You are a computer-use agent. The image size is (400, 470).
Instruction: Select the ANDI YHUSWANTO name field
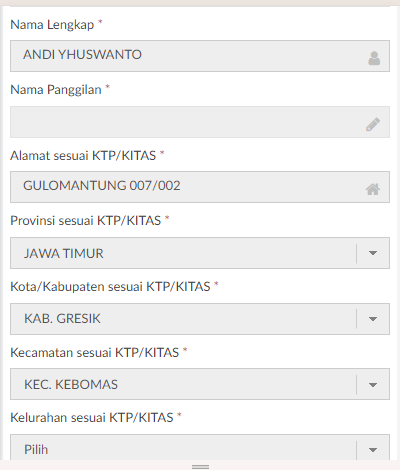pyautogui.click(x=200, y=56)
